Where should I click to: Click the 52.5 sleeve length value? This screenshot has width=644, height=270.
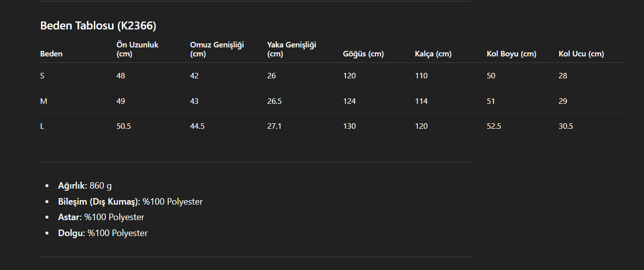pyautogui.click(x=494, y=126)
